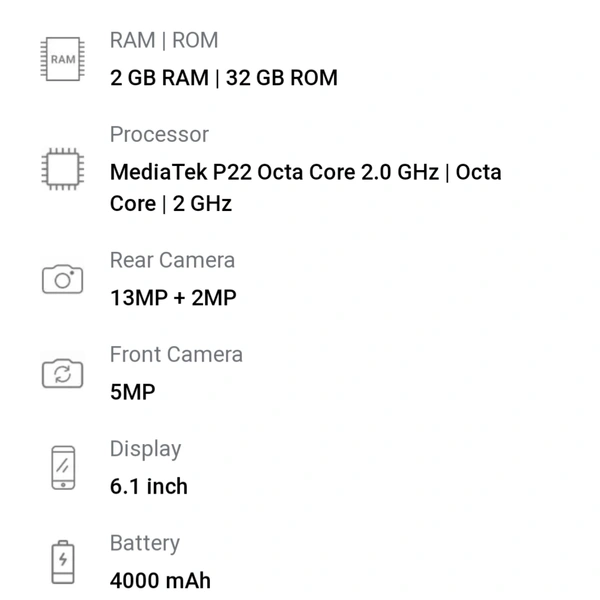600x600 pixels.
Task: Select the Front Camera flip icon
Action: pyautogui.click(x=62, y=373)
